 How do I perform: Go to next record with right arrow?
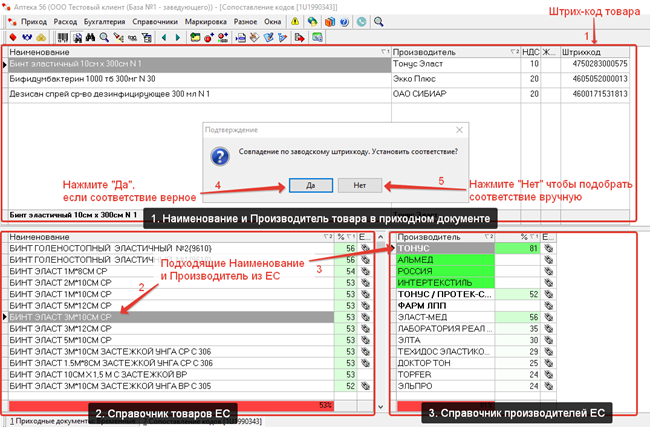pyautogui.click(x=178, y=38)
